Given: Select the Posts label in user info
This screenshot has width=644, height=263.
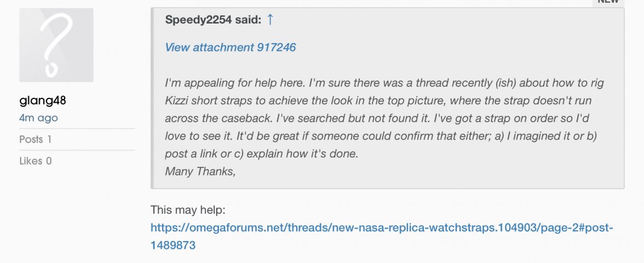Looking at the screenshot, I should 31,139.
